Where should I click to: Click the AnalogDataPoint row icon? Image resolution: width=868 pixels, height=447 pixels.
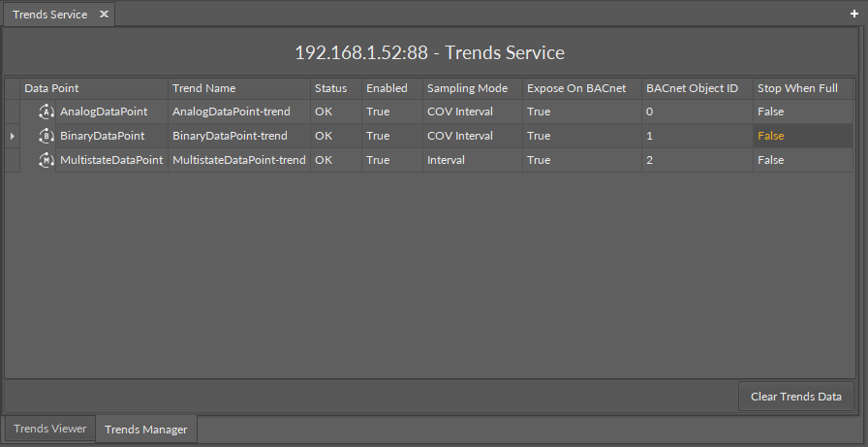[x=46, y=112]
